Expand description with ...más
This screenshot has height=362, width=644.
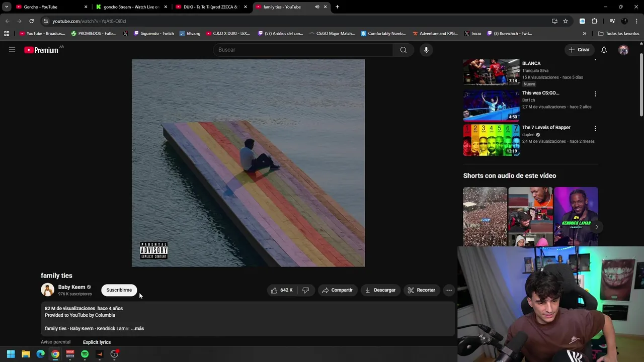[x=137, y=329]
